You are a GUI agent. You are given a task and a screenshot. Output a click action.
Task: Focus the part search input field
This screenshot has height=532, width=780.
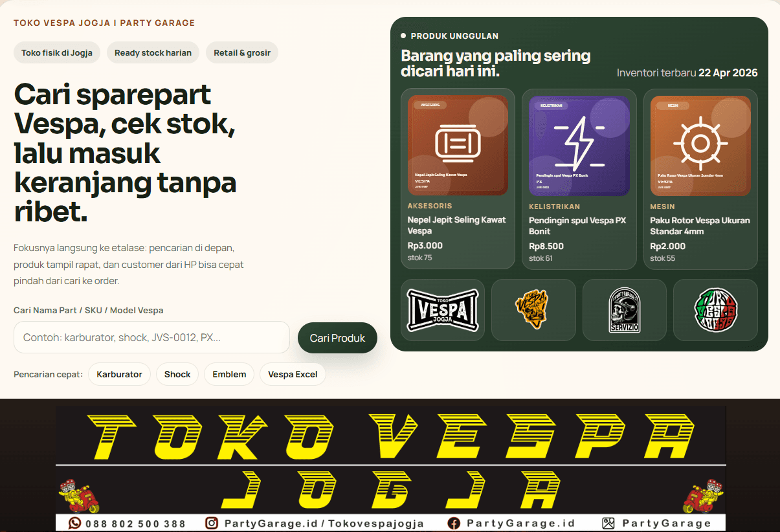coord(151,337)
